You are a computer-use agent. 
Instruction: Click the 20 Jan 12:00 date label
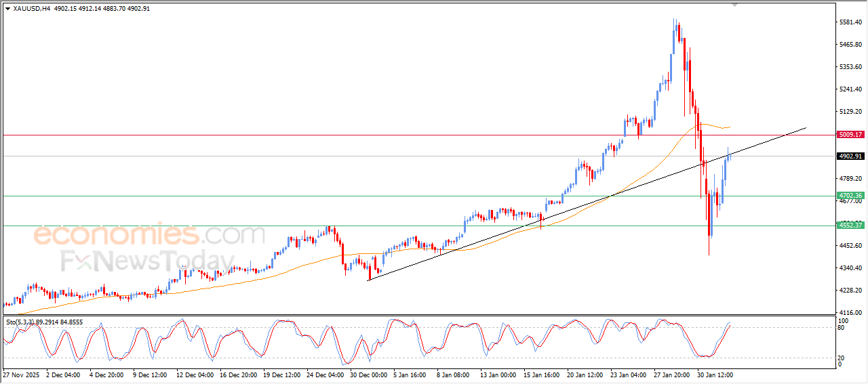585,375
